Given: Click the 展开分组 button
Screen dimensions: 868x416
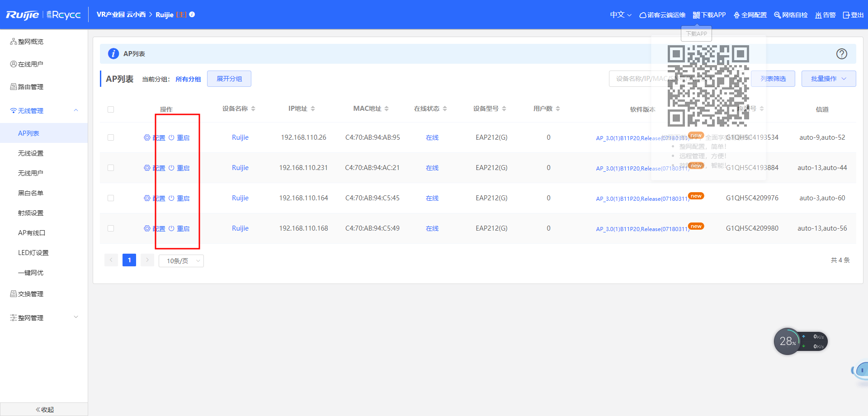Looking at the screenshot, I should point(229,79).
